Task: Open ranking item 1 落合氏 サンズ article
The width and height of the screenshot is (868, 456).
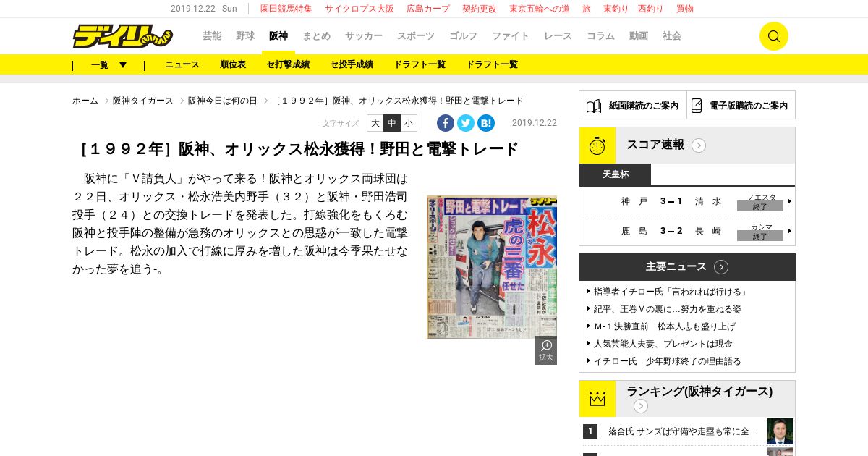Action: (683, 431)
